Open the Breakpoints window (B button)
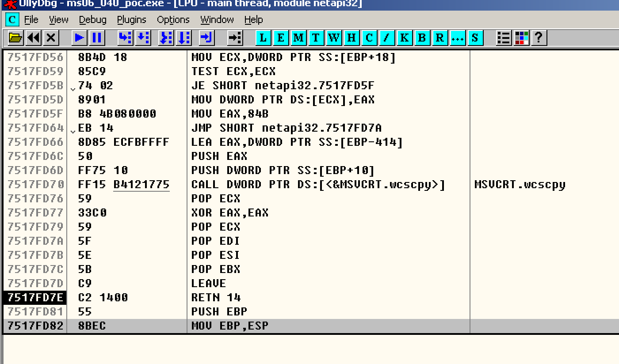 click(x=422, y=38)
